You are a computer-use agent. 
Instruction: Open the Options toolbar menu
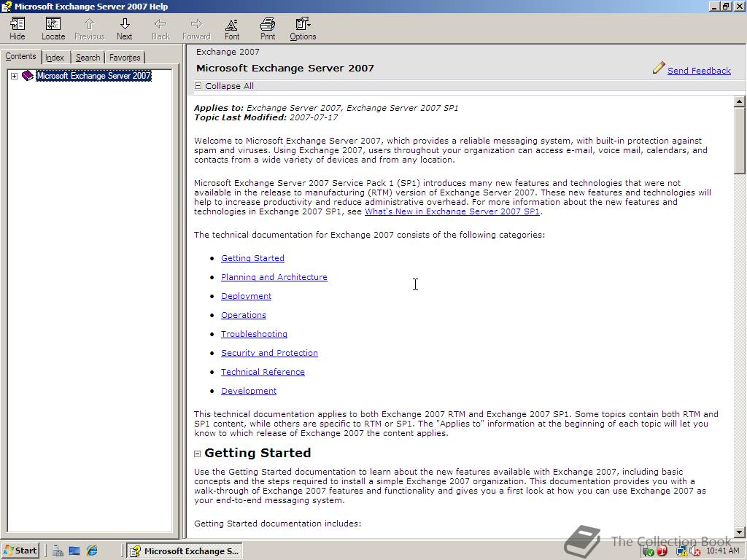303,28
